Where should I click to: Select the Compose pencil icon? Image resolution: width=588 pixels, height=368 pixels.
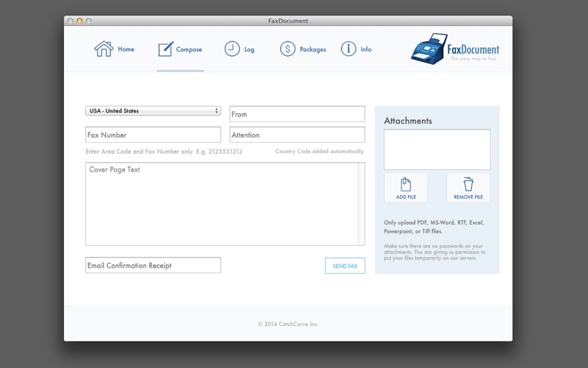click(x=166, y=49)
